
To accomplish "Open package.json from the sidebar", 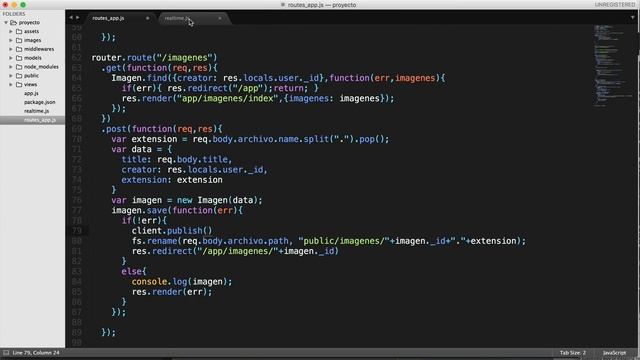I will (x=40, y=102).
